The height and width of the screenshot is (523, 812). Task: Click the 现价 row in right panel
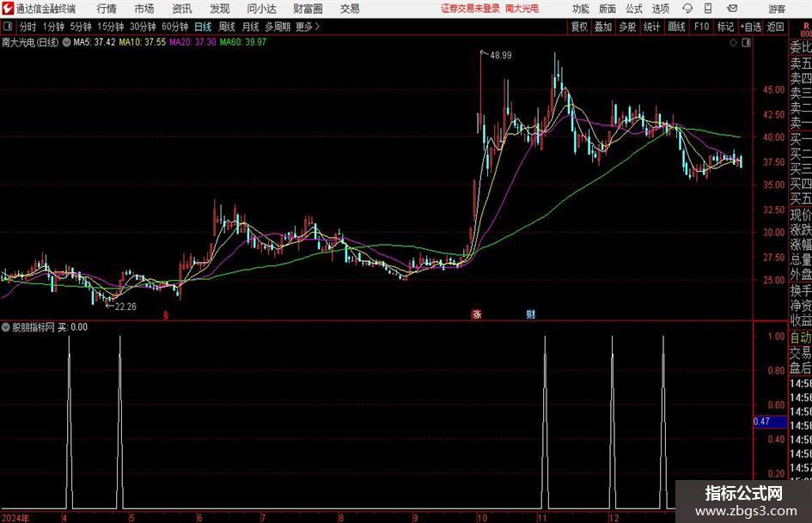tap(801, 215)
